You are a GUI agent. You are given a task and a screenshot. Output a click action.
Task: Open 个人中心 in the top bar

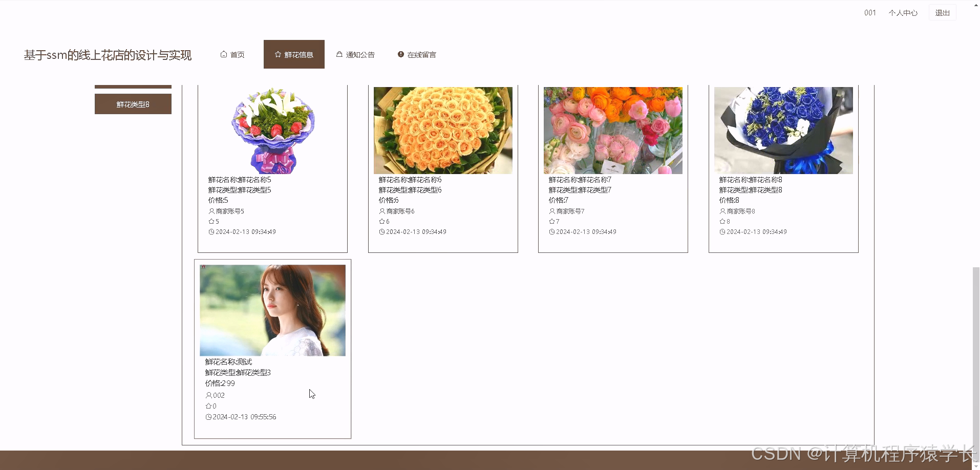tap(903, 12)
